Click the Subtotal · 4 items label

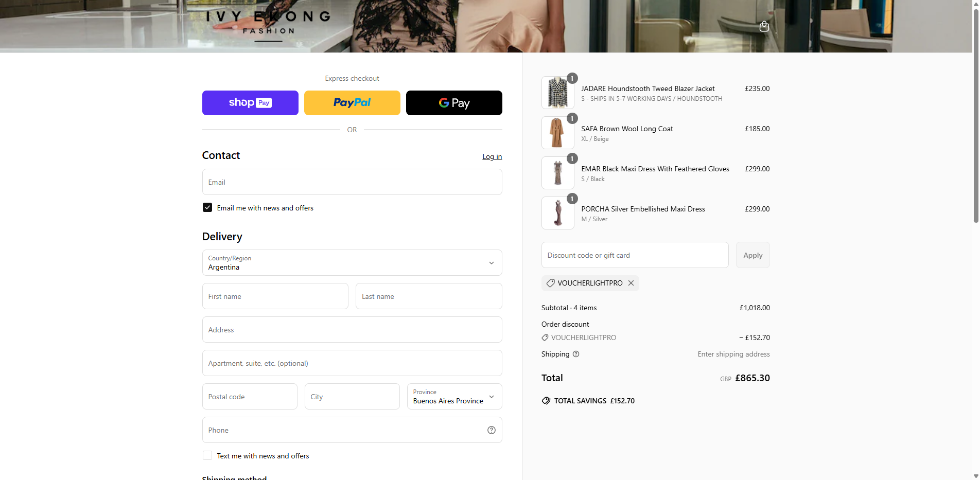pyautogui.click(x=569, y=308)
